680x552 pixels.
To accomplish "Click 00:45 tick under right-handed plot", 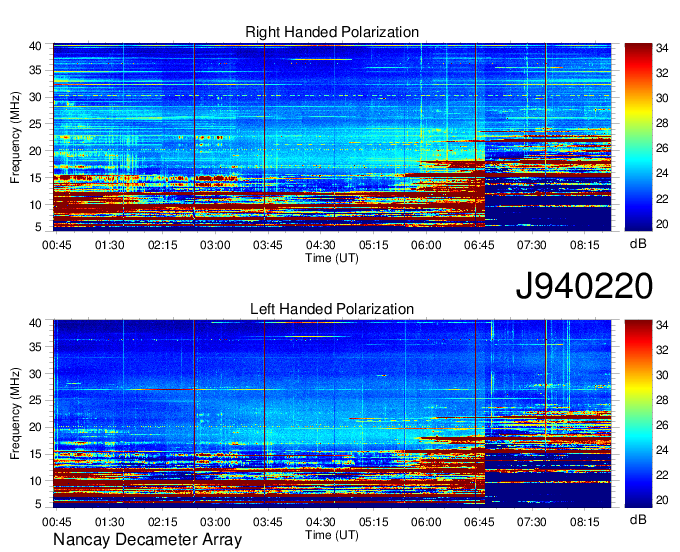I will click(56, 245).
